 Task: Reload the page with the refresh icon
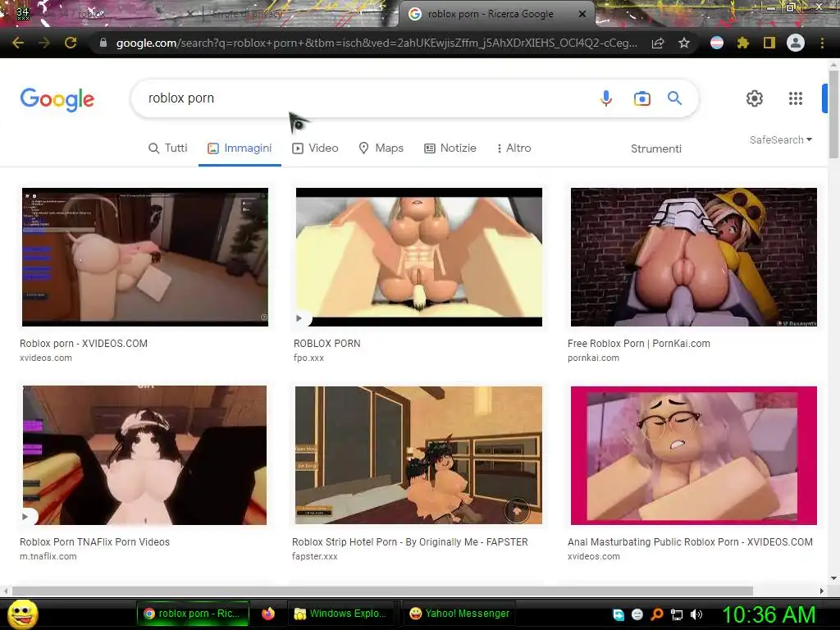pos(71,43)
